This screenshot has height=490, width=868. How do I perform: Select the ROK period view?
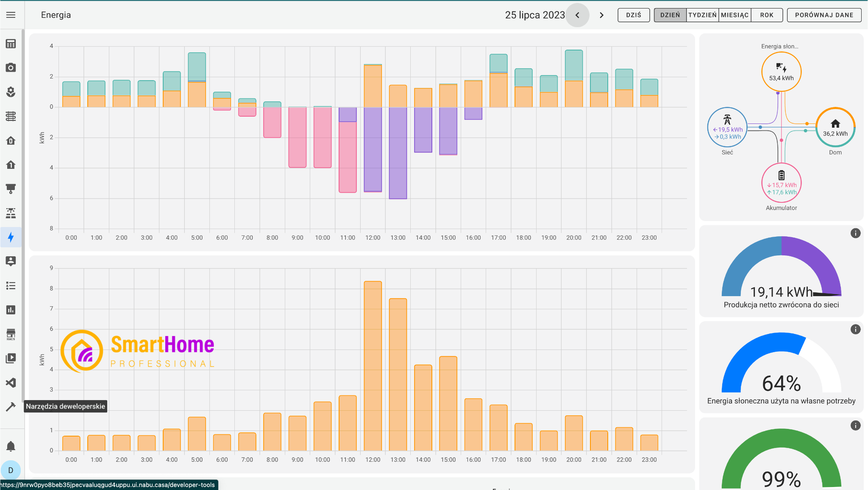coord(766,15)
